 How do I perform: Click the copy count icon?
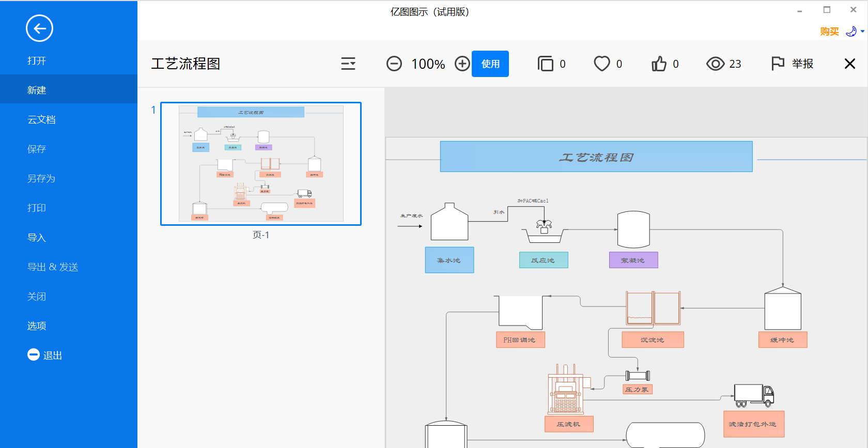pos(546,64)
